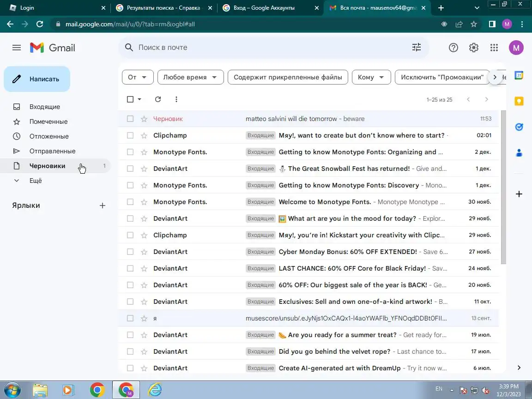
Task: Open the Google apps grid
Action: click(494, 48)
